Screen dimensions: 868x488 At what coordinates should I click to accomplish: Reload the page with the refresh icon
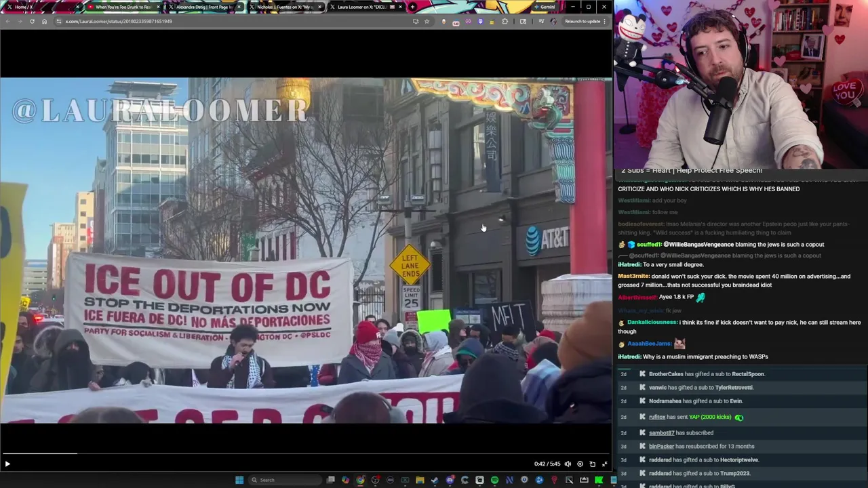pos(32,21)
